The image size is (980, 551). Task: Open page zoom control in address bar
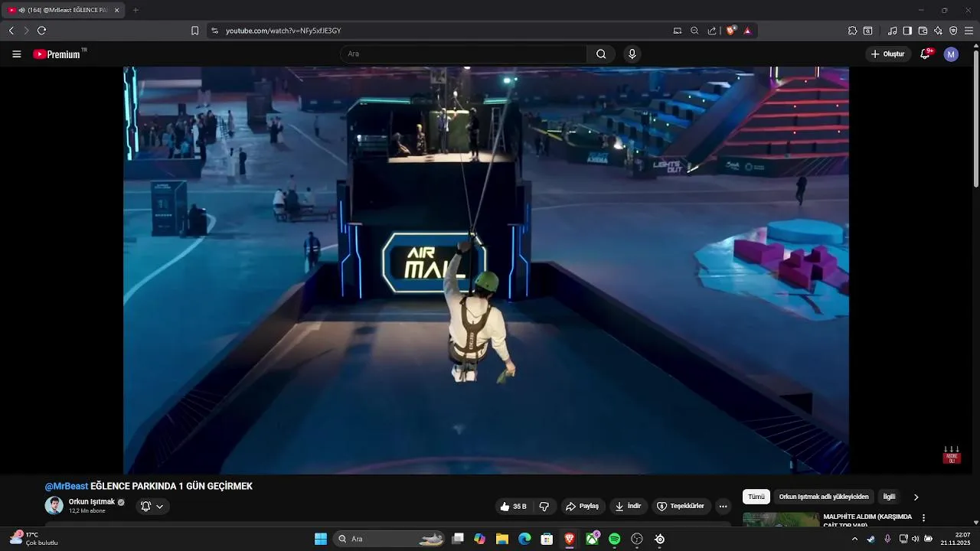[x=694, y=31]
